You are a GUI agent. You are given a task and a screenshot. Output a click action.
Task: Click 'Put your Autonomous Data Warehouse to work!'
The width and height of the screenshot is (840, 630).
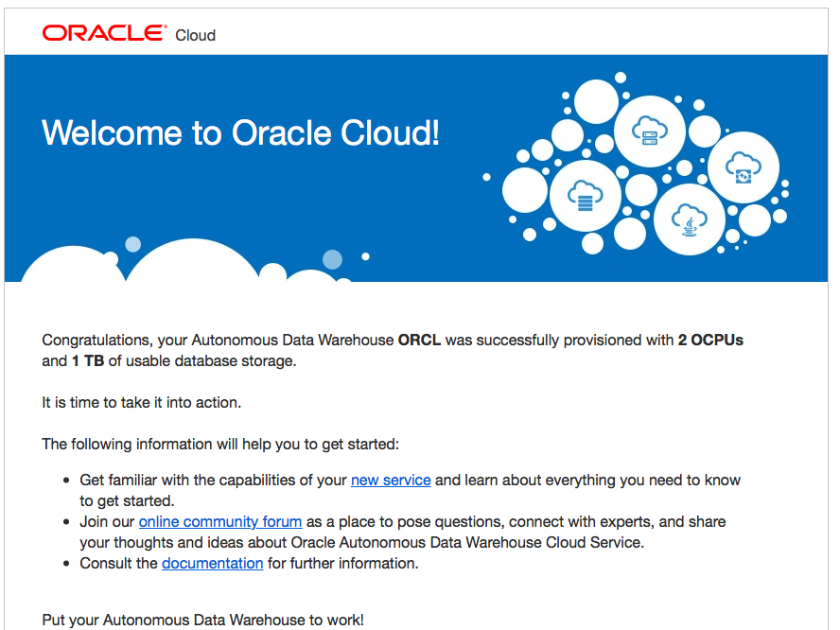pyautogui.click(x=203, y=620)
